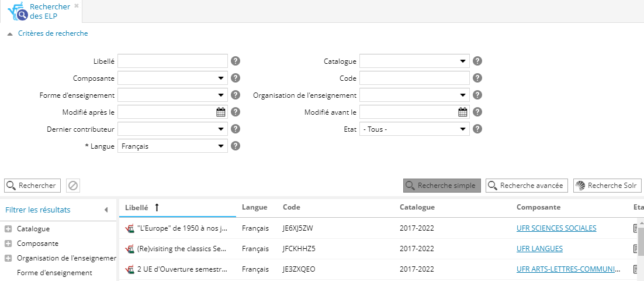The width and height of the screenshot is (644, 281).
Task: Click help icon next to Catalogue field
Action: pos(477,61)
